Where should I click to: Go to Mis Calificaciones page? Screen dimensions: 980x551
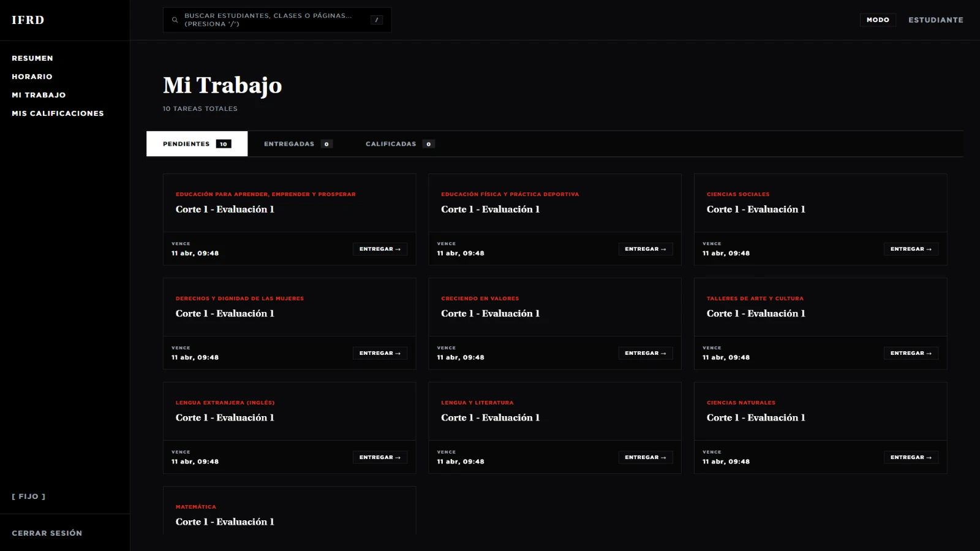58,113
